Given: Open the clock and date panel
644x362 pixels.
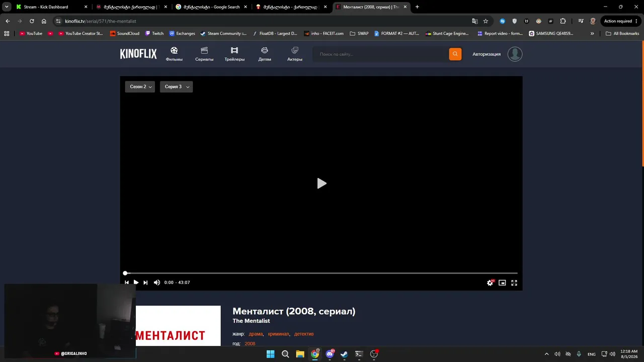Looking at the screenshot, I should click(x=629, y=354).
